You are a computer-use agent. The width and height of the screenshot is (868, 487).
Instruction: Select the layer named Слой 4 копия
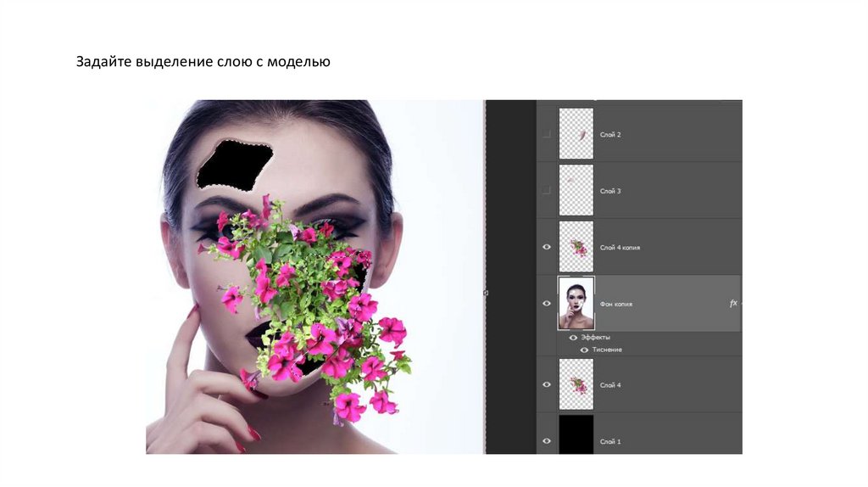(620, 248)
